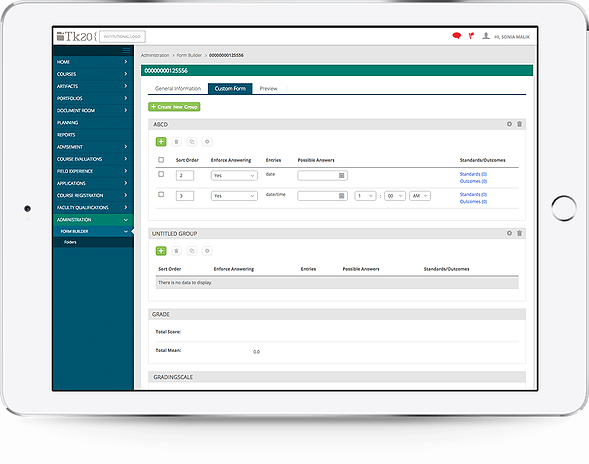The width and height of the screenshot is (589, 464).
Task: Click the Create New Group button
Action: [x=174, y=107]
